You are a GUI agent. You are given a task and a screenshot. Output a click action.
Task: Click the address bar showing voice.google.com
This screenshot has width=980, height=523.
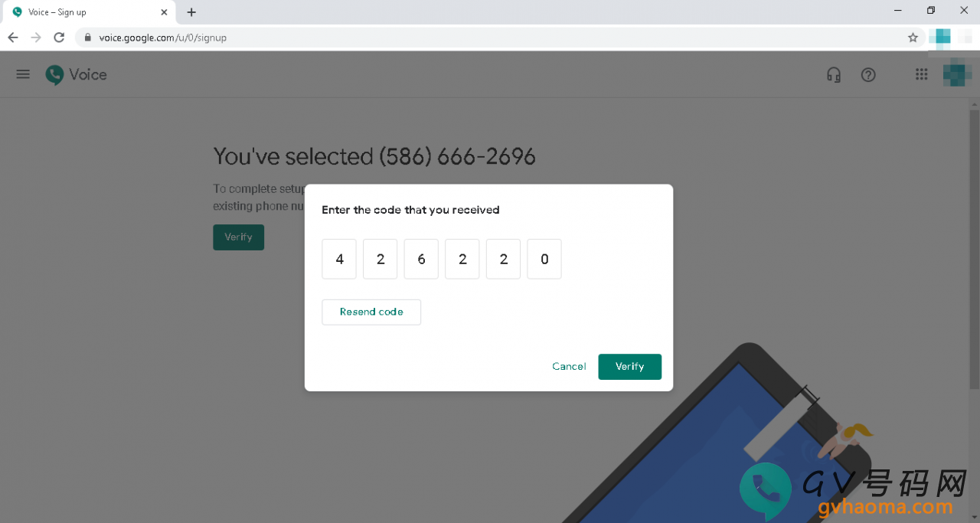(x=490, y=38)
